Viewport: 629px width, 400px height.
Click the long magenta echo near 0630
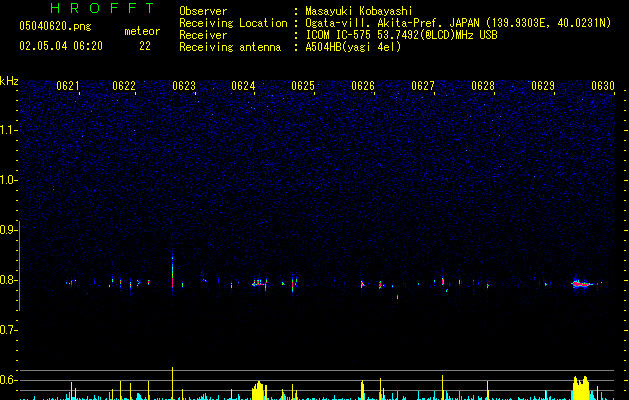click(x=582, y=284)
